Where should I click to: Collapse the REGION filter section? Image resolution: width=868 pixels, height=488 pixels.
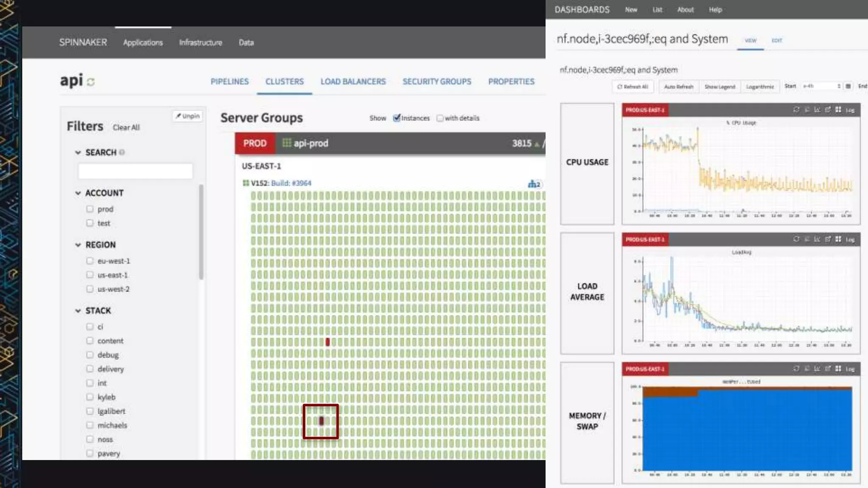78,245
